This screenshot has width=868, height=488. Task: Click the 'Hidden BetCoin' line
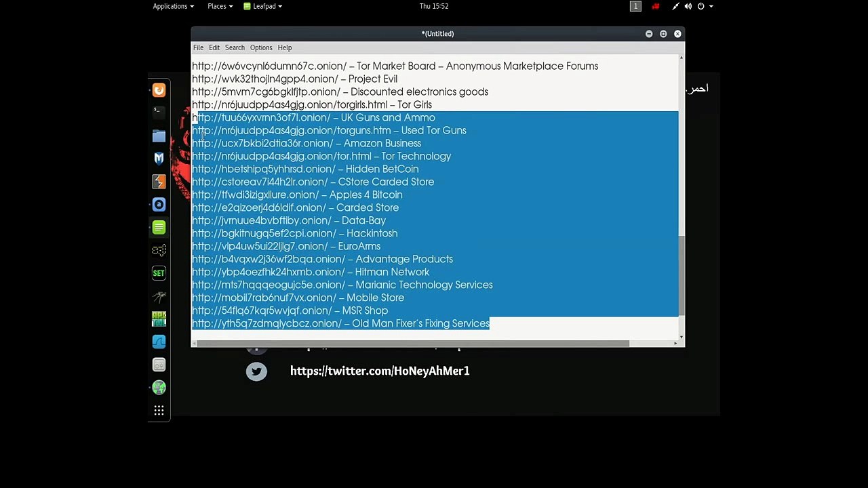coord(305,169)
